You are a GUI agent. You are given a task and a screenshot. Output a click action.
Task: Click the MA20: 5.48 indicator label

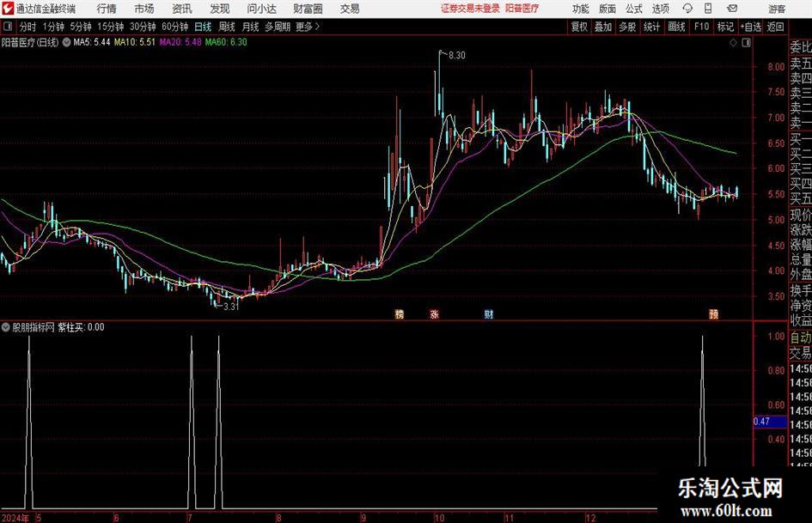(180, 42)
